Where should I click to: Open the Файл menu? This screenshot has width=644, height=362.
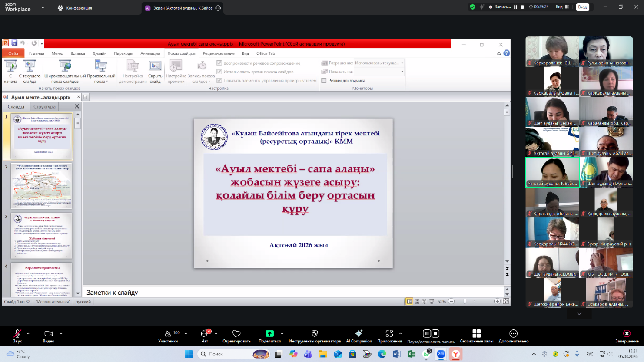click(x=12, y=53)
